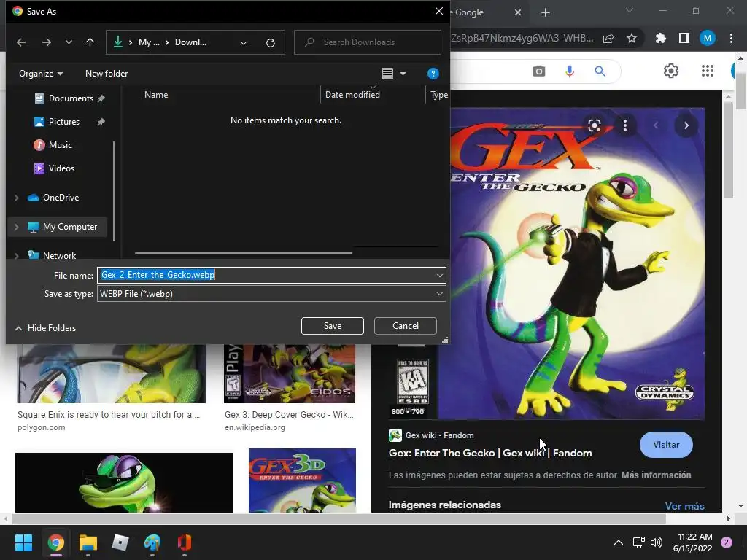This screenshot has height=560, width=747.
Task: Expand the OneDrive tree node
Action: (x=17, y=198)
